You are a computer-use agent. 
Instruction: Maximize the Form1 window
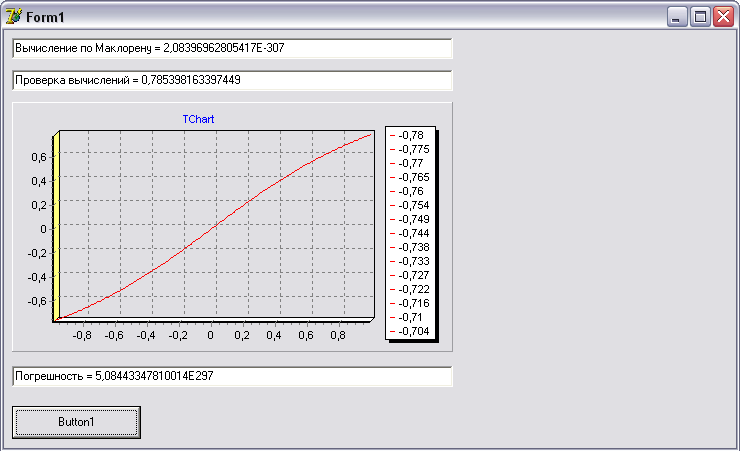700,16
